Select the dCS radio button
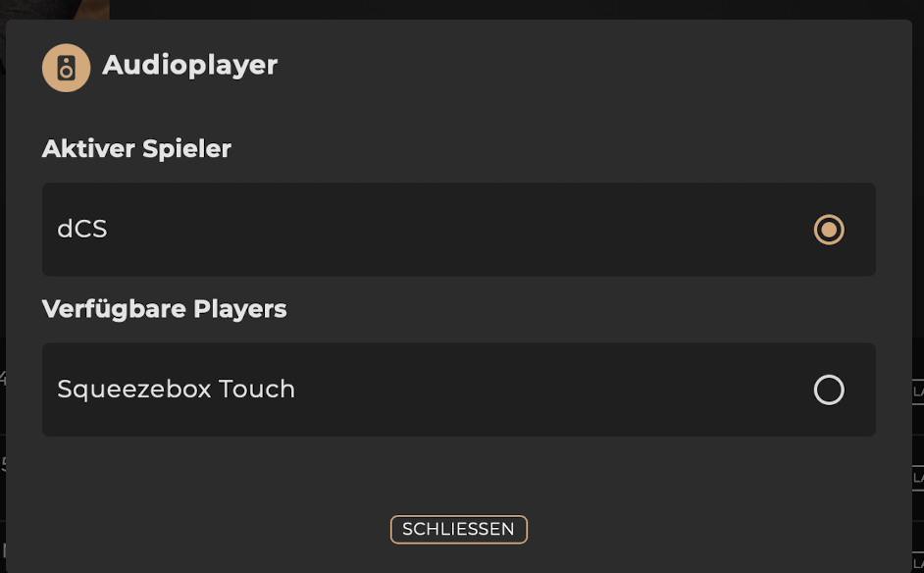 pyautogui.click(x=829, y=230)
